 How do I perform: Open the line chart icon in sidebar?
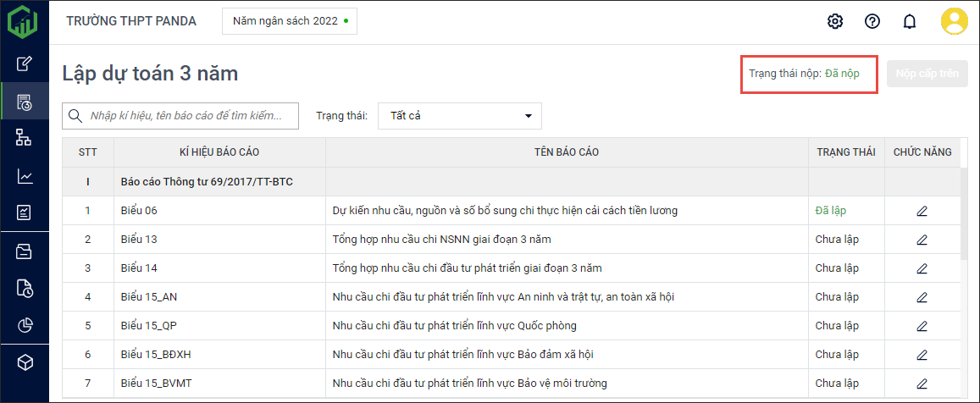(x=25, y=176)
